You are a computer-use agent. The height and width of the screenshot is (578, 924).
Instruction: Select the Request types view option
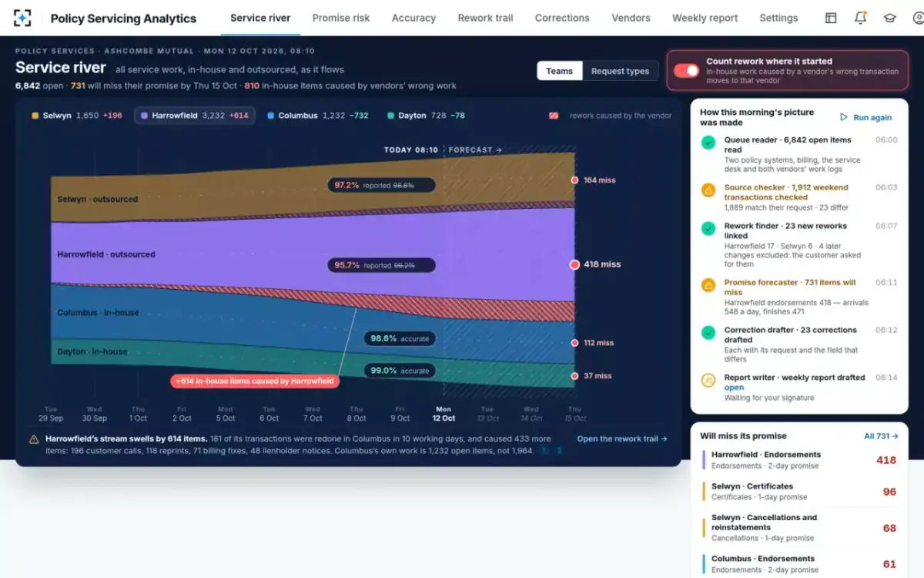click(x=620, y=71)
